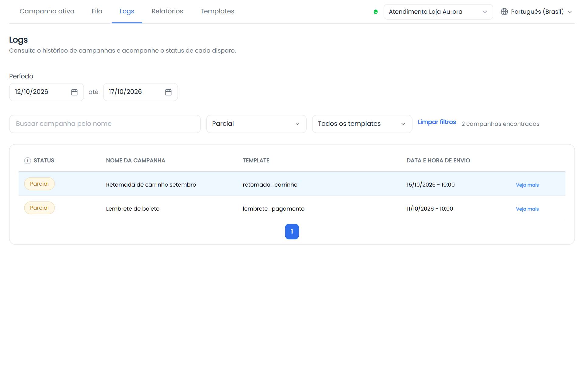Click Limpar filtros link
The width and height of the screenshot is (584, 392).
click(x=437, y=122)
